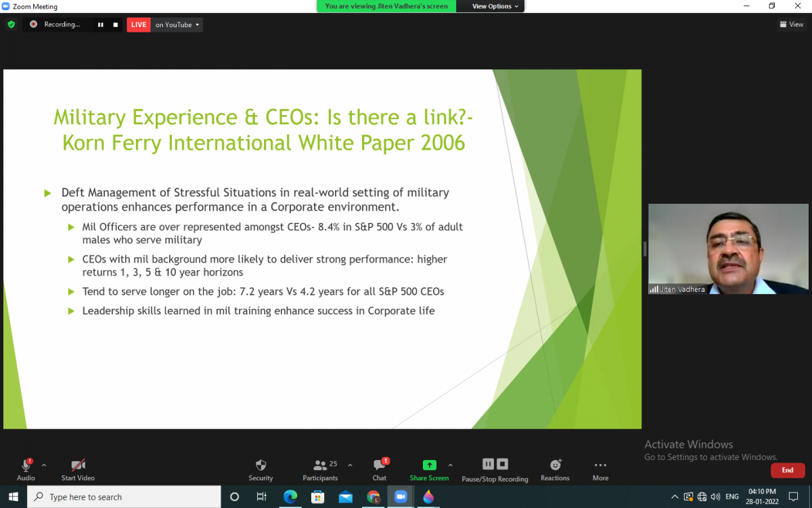Expand the arrow next to Participants
The width and height of the screenshot is (812, 508).
click(350, 465)
